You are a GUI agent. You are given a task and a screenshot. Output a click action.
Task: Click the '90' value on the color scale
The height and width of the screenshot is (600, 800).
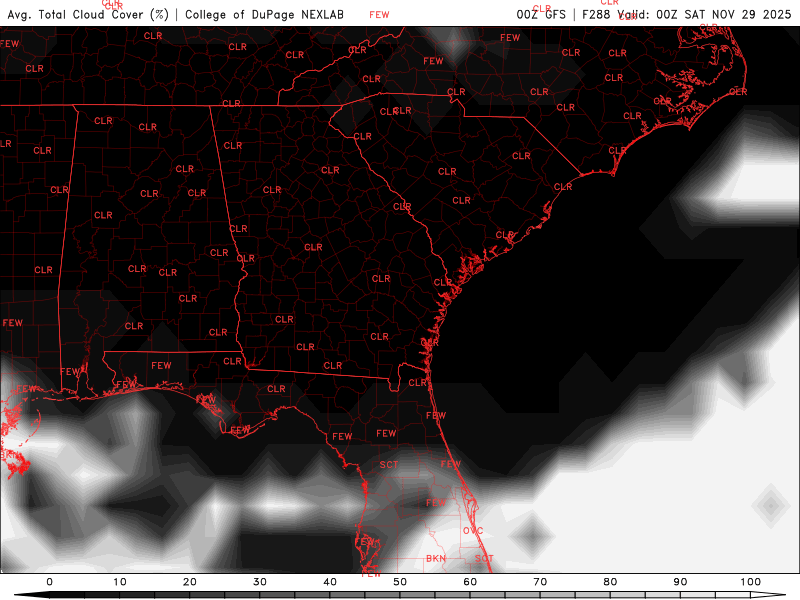[x=680, y=582]
